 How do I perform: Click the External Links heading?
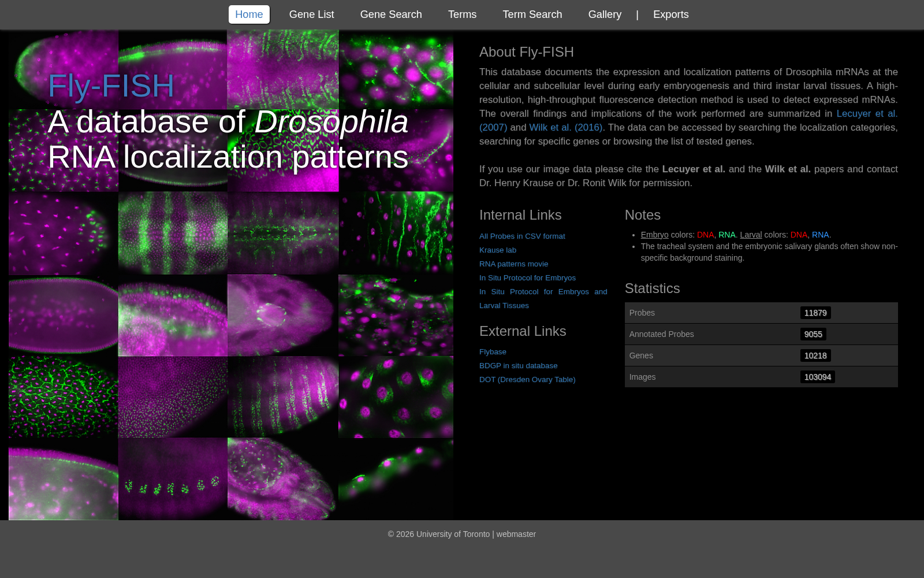click(523, 331)
